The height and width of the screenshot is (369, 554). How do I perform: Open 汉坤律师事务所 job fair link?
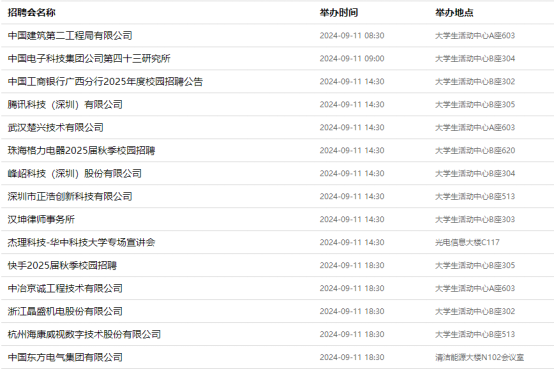coord(41,219)
